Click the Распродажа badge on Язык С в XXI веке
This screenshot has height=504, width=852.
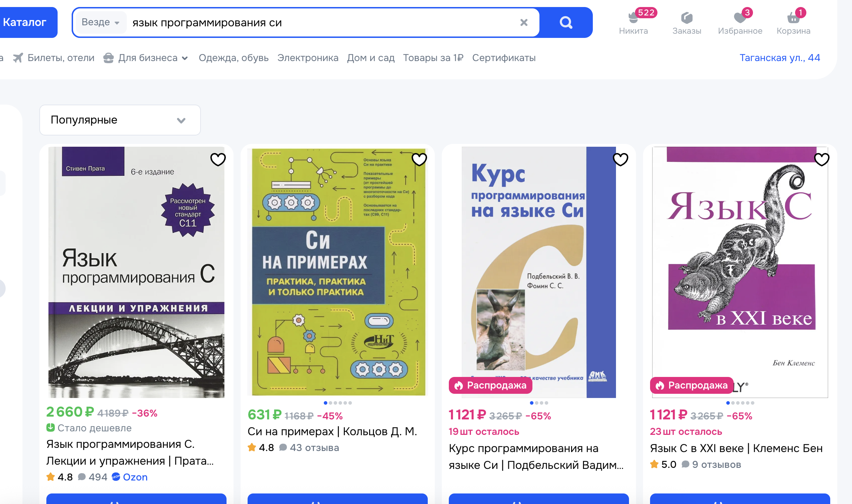point(692,385)
